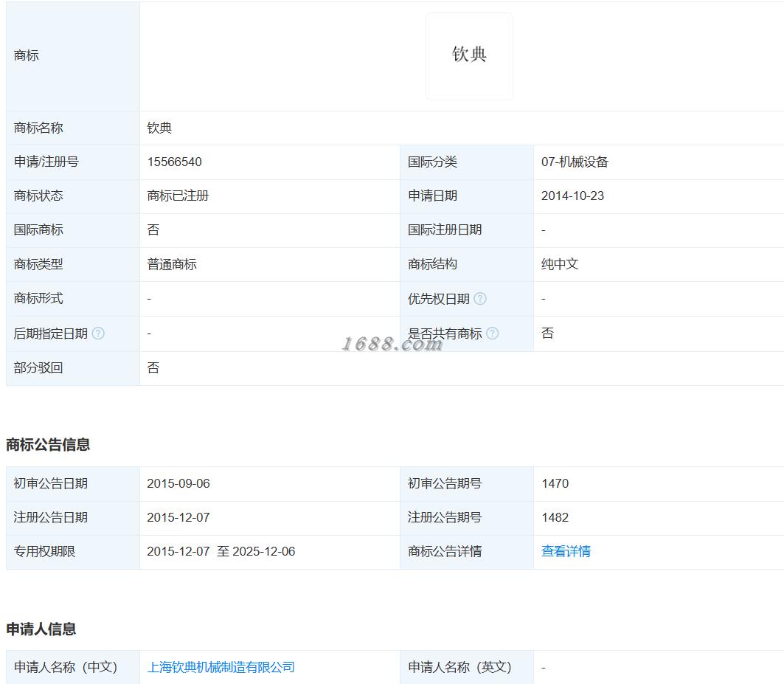Viewport: 784px width, 684px height.
Task: Click the preliminary issue number 1470
Action: pyautogui.click(x=555, y=483)
